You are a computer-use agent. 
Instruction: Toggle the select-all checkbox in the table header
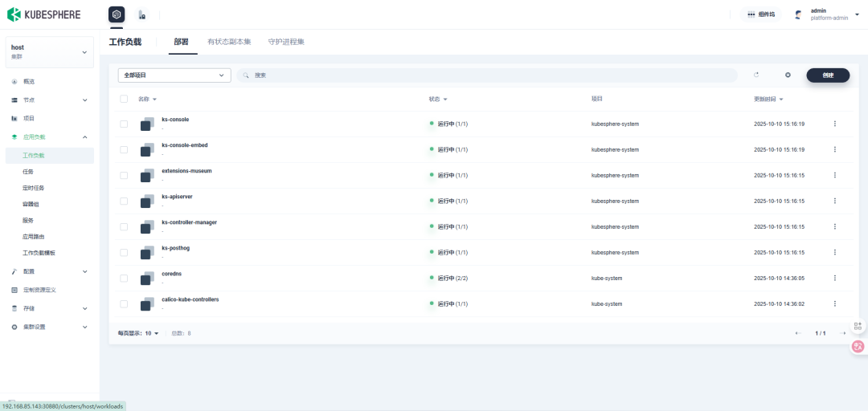[x=124, y=99]
